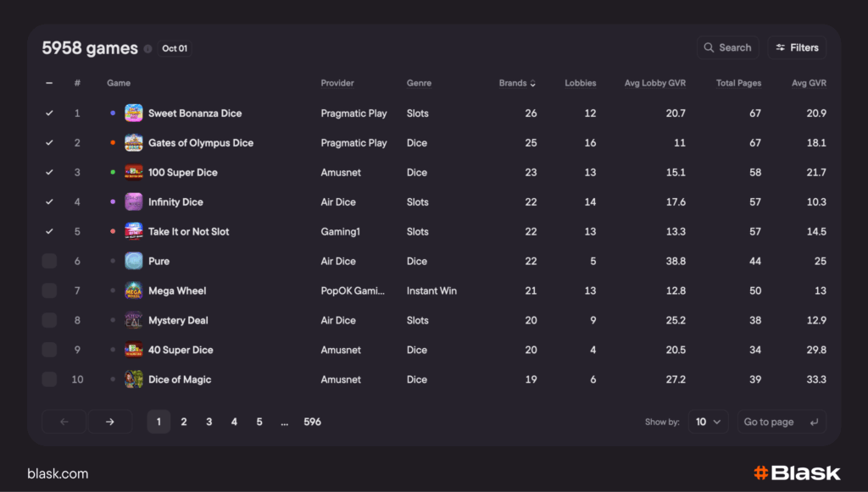Go to next page with right arrow
This screenshot has height=492, width=868.
click(x=110, y=422)
